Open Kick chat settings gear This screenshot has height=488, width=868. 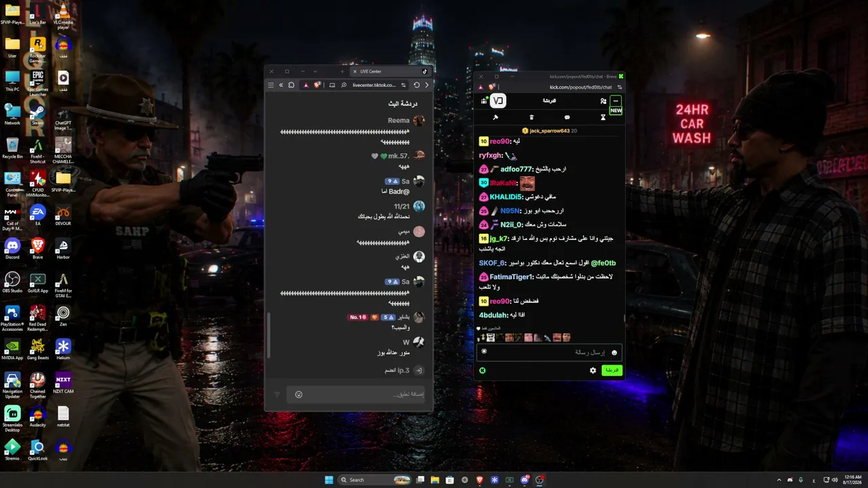[593, 371]
